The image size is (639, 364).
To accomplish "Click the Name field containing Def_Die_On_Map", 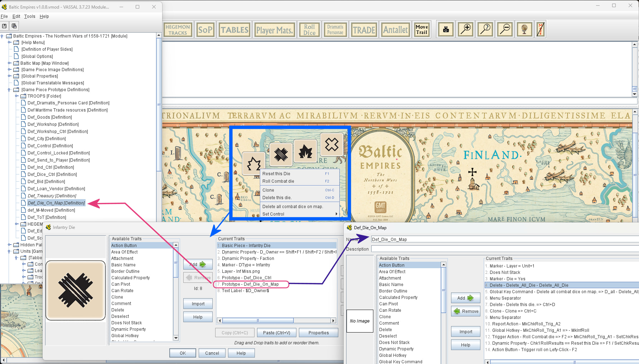I will (x=505, y=239).
